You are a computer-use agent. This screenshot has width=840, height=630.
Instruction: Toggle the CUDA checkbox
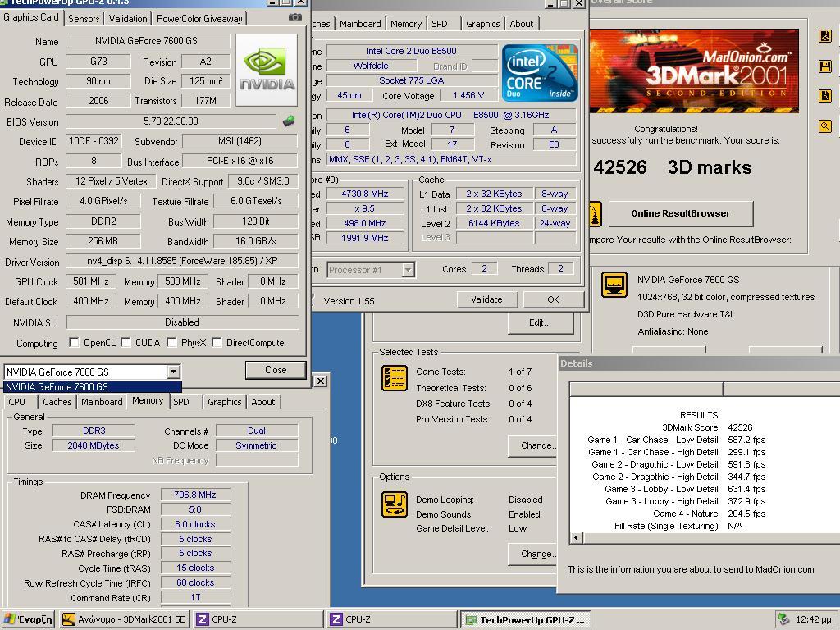point(126,342)
